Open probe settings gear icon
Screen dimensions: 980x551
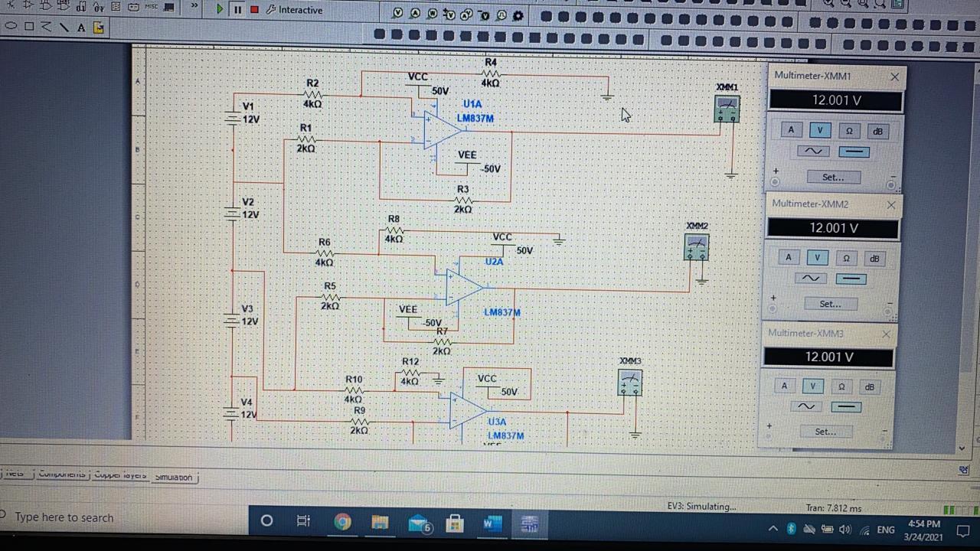point(518,15)
